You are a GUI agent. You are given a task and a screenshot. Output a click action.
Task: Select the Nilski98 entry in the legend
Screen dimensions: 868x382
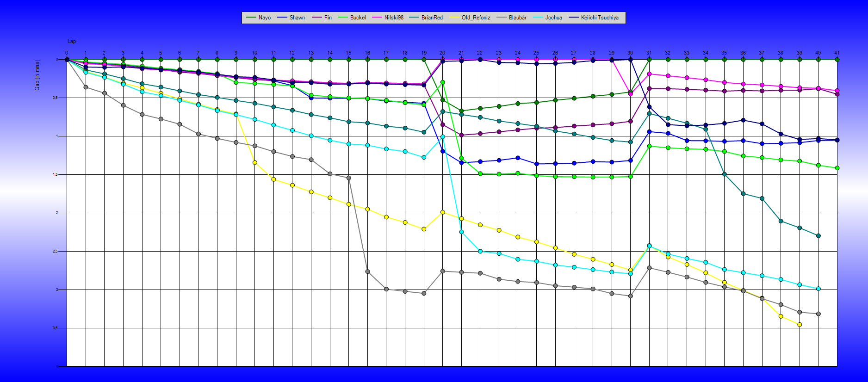point(388,18)
